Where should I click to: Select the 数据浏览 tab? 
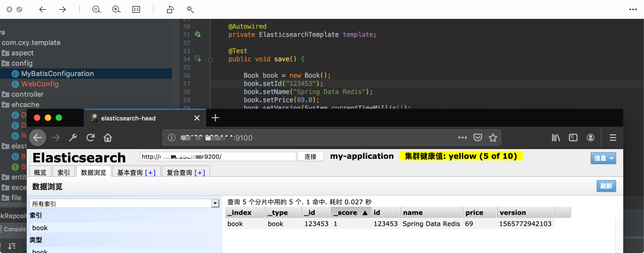point(93,172)
